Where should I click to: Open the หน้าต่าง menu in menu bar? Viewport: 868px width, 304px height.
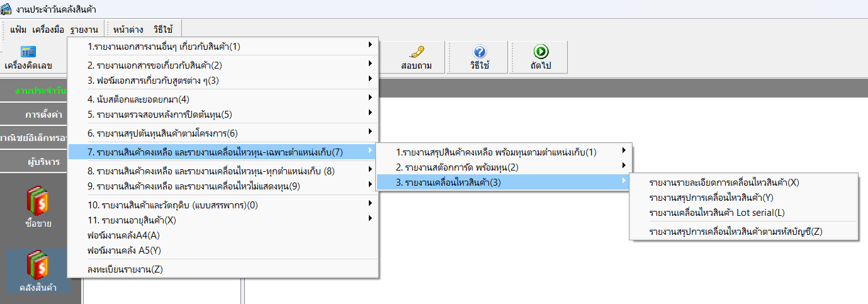128,29
